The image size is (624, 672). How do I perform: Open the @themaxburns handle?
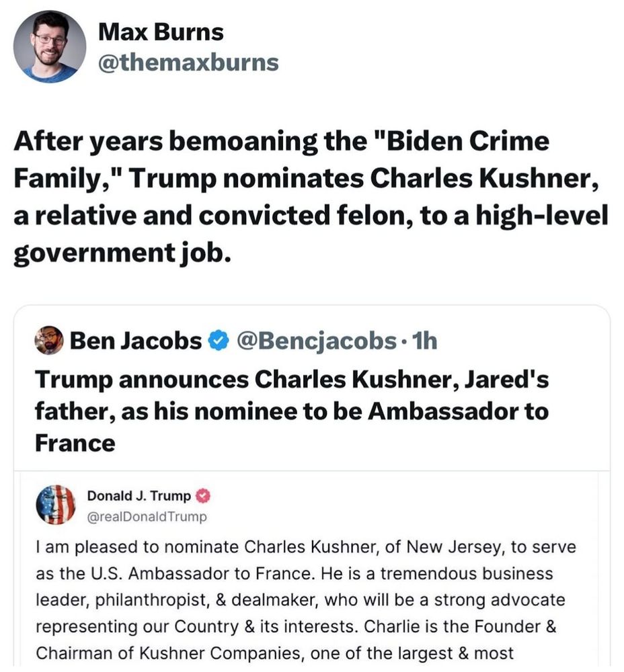click(x=188, y=62)
